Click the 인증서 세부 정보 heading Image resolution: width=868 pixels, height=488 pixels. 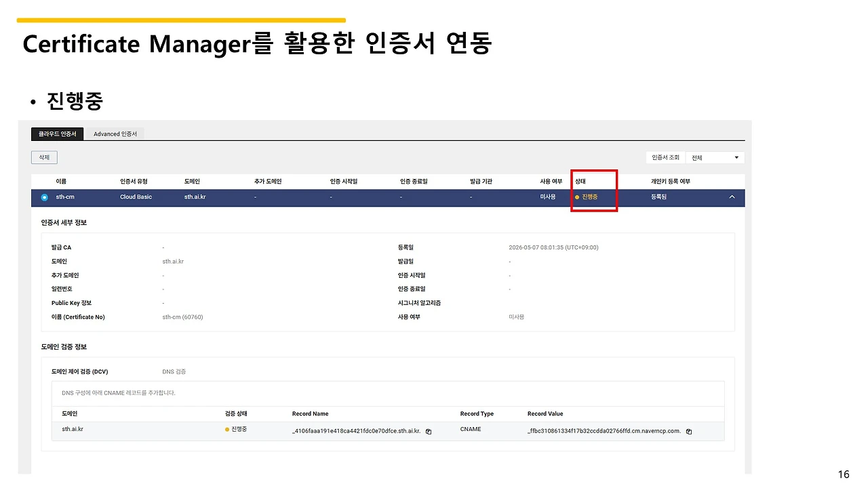(64, 222)
